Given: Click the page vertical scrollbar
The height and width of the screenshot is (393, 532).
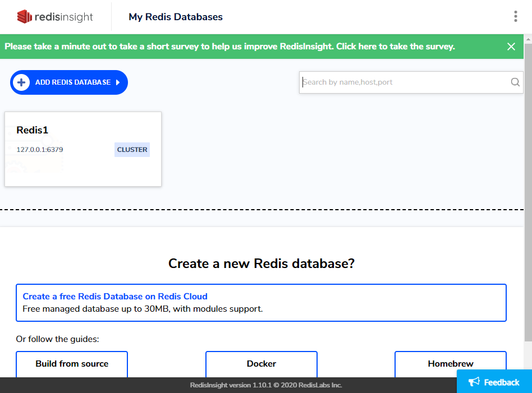Looking at the screenshot, I should [x=528, y=192].
